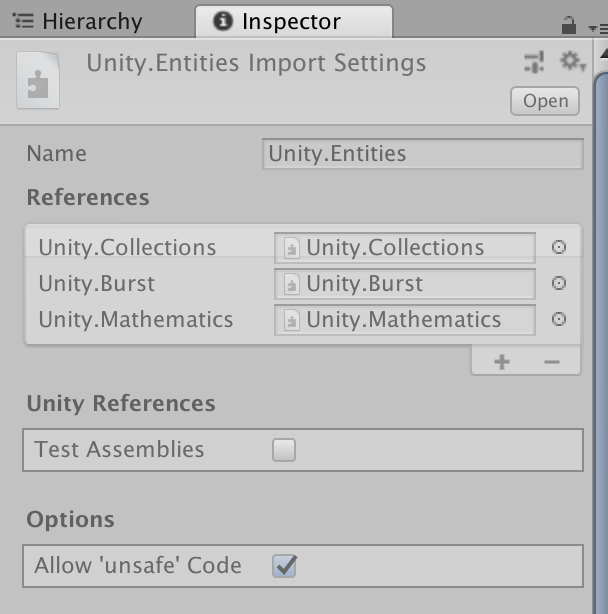Viewport: 608px width, 614px height.
Task: Click the presets slider icon
Action: (x=534, y=62)
